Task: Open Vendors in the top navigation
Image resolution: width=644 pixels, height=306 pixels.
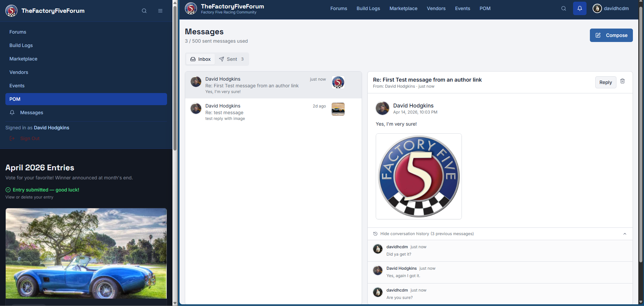Action: coord(436,8)
